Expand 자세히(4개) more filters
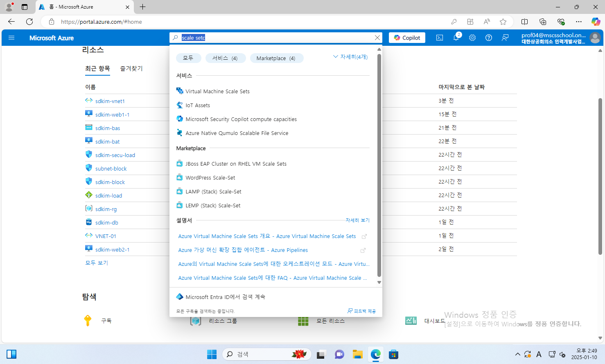 pos(350,57)
